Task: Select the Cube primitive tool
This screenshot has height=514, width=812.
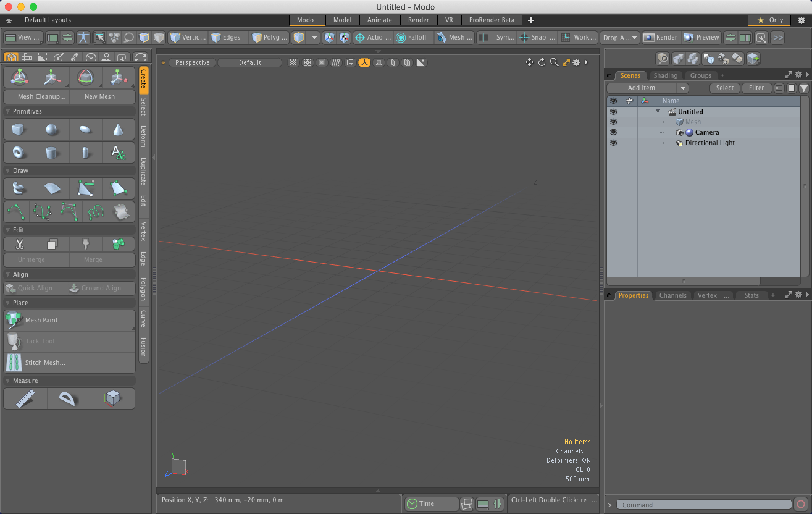Action: [x=19, y=129]
